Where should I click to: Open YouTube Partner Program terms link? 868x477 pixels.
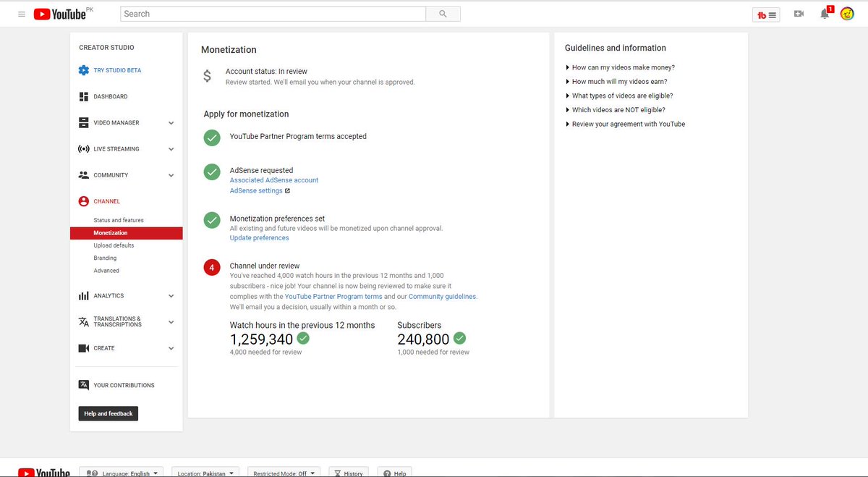(333, 297)
